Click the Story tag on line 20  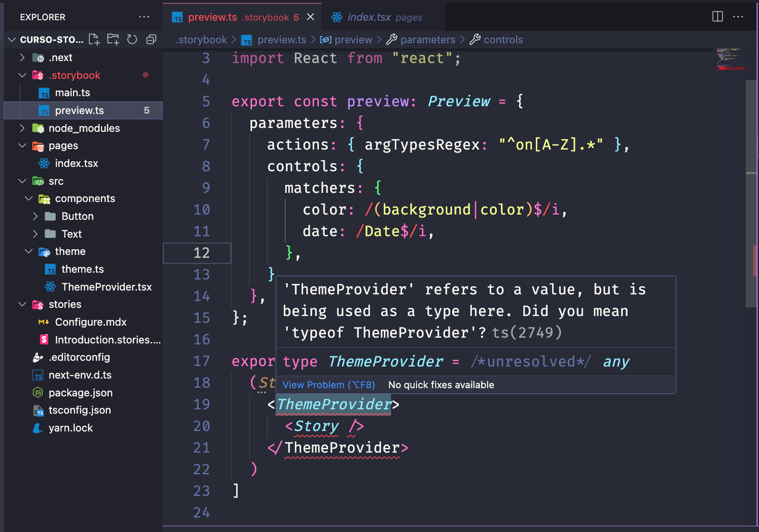coord(316,426)
